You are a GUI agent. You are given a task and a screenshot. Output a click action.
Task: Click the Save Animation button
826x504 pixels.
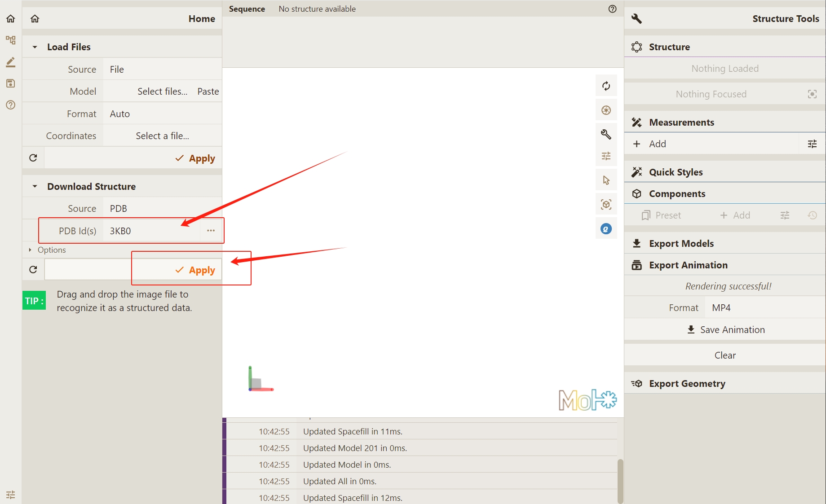point(725,330)
